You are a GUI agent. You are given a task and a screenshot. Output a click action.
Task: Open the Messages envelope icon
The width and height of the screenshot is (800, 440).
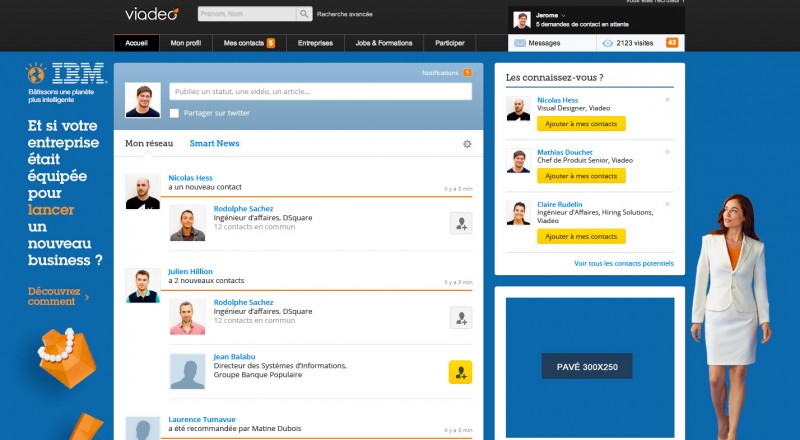(x=520, y=43)
